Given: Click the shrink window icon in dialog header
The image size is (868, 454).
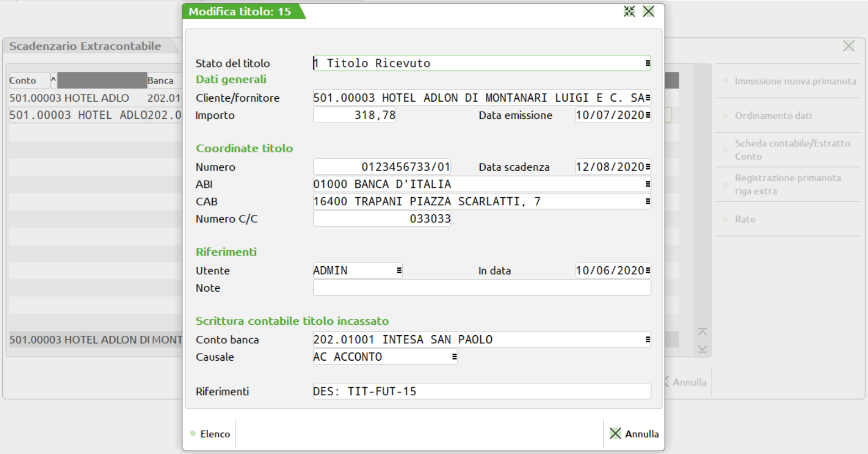Looking at the screenshot, I should (x=629, y=12).
